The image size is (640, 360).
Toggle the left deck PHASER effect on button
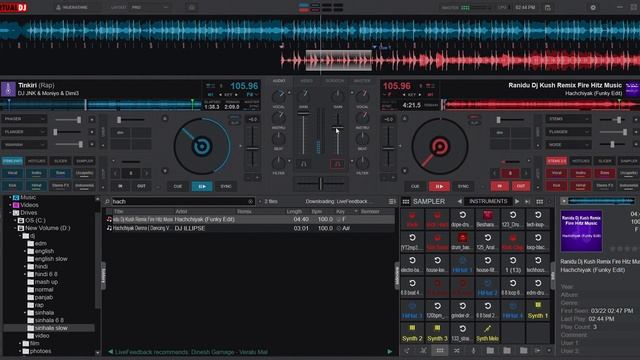click(x=91, y=120)
